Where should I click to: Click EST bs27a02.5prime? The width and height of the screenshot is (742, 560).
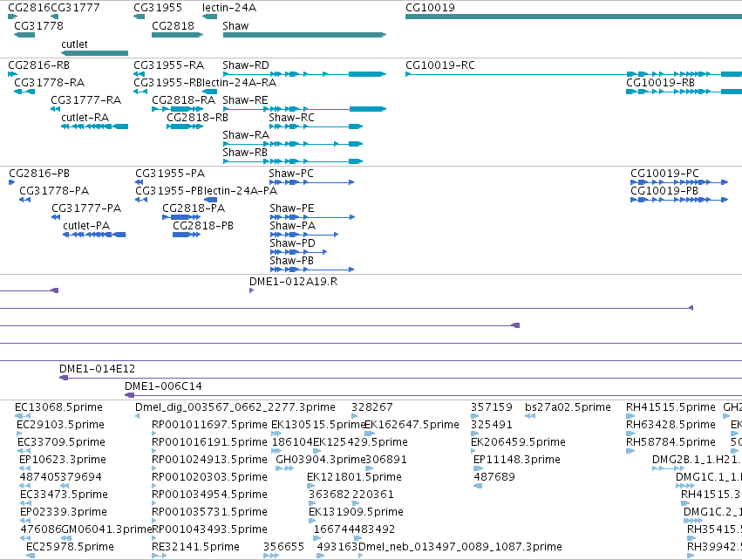coord(530,416)
